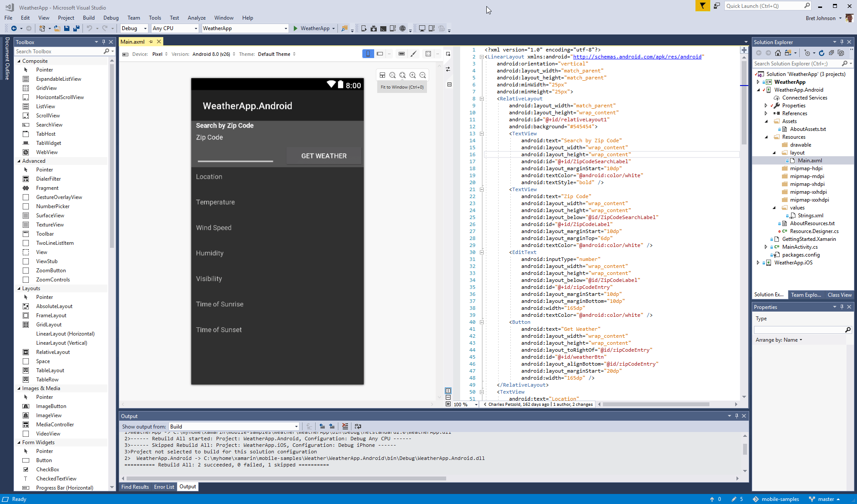Click the pending changes pencil icon in status bar

click(x=734, y=499)
